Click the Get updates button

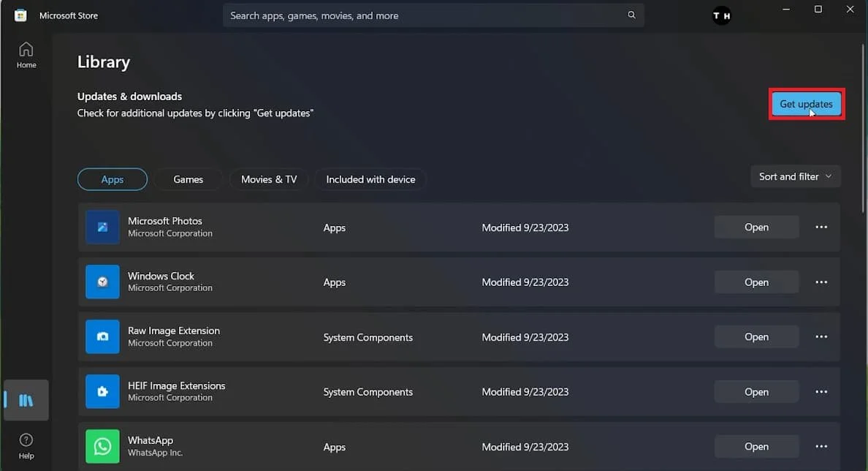(x=806, y=104)
